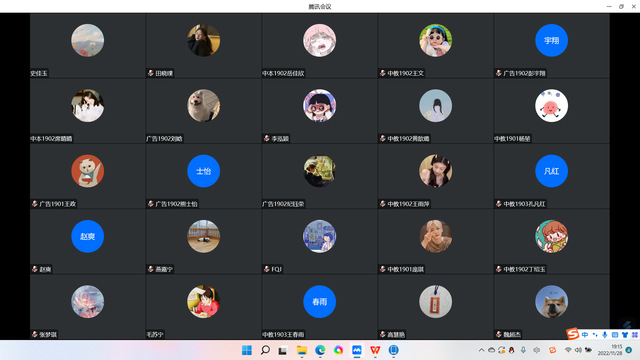Open Microsoft Edge in the taskbar

320,350
